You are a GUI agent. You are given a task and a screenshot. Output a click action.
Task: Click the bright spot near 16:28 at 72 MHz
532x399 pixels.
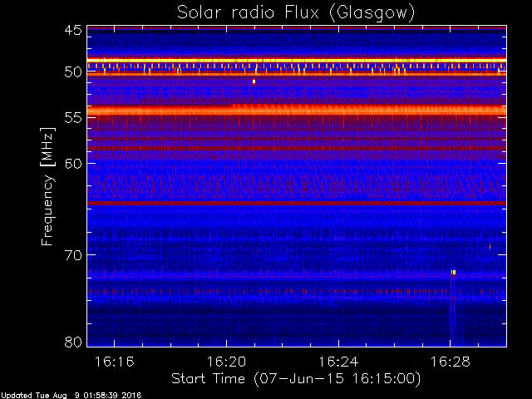tap(453, 272)
